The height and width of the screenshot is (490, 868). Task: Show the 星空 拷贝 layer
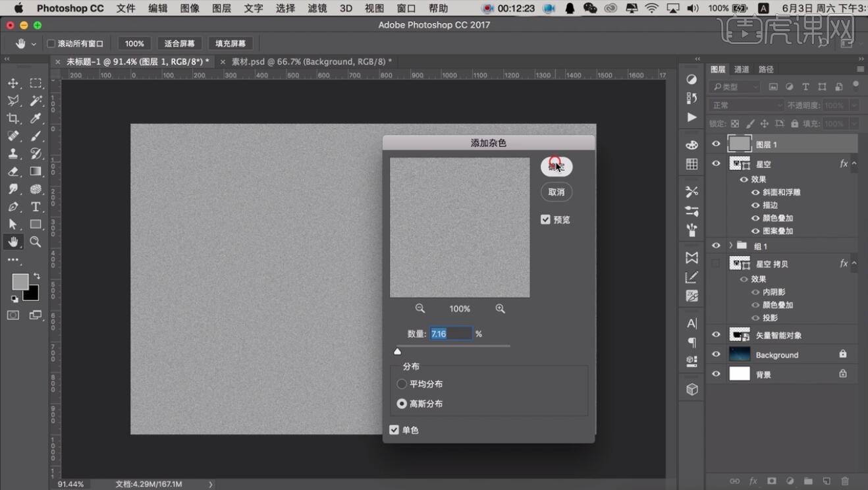point(716,263)
